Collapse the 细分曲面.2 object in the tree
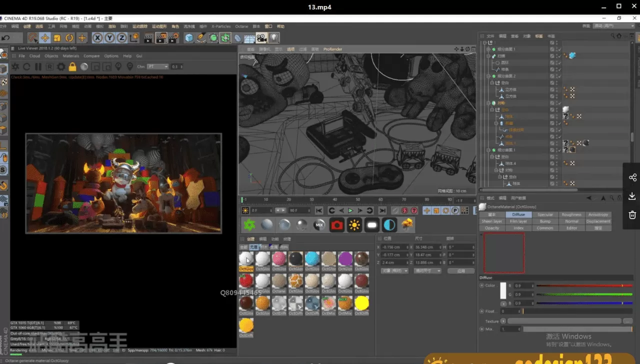 [488, 76]
